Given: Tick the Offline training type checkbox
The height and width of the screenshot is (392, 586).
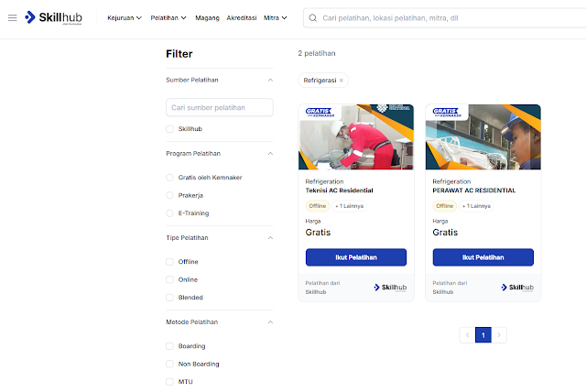Looking at the screenshot, I should point(169,262).
